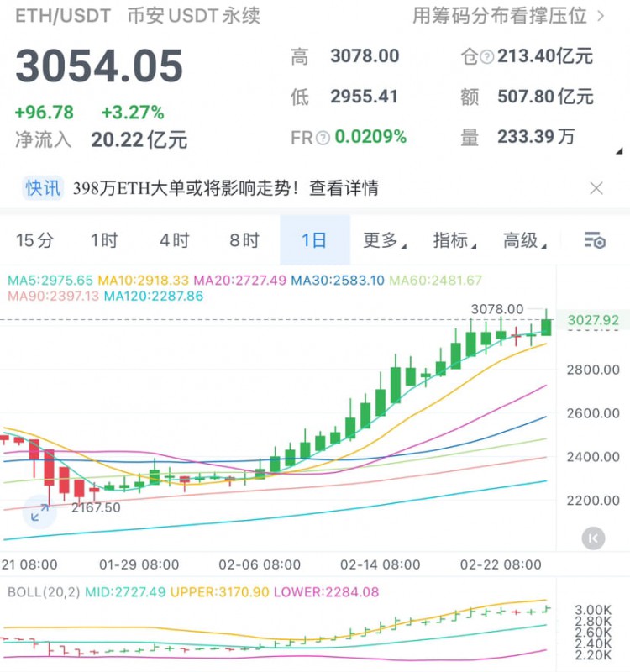630x672 pixels.
Task: Jump to latest candle with K button
Action: tap(593, 538)
